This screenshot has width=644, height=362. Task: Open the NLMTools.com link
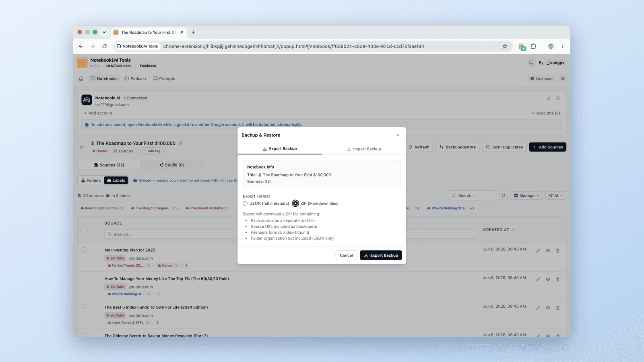click(x=118, y=66)
